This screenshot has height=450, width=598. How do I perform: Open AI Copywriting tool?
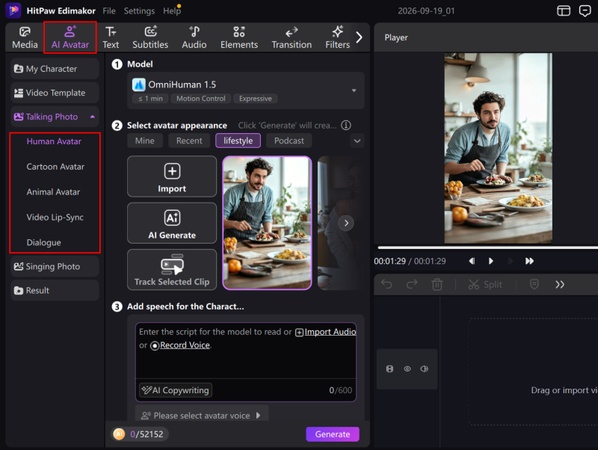(175, 390)
